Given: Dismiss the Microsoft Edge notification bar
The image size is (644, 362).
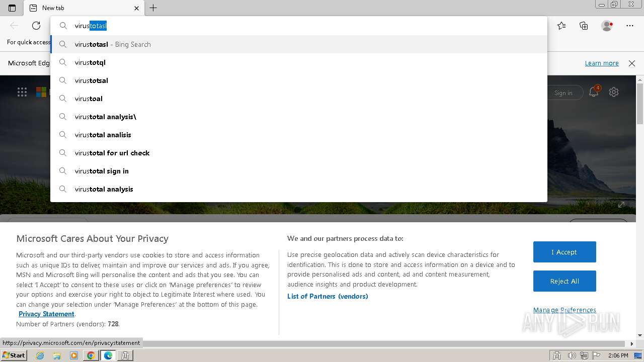Looking at the screenshot, I should (x=632, y=63).
